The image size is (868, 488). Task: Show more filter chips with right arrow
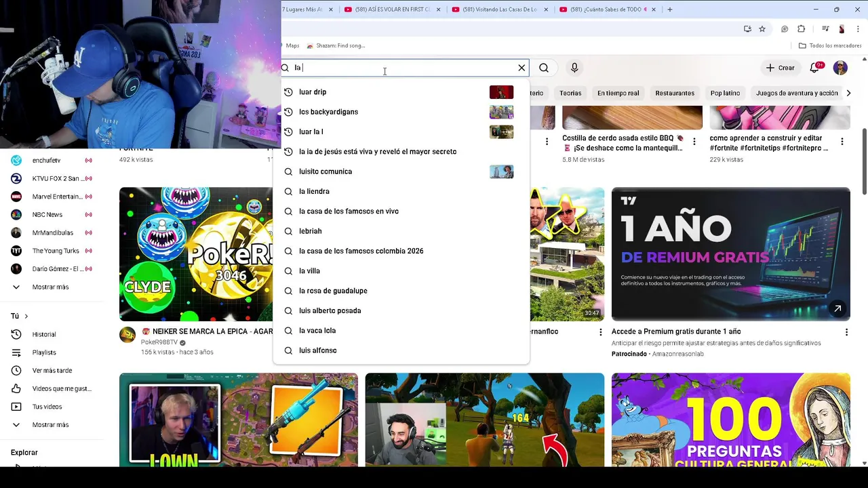pyautogui.click(x=848, y=93)
